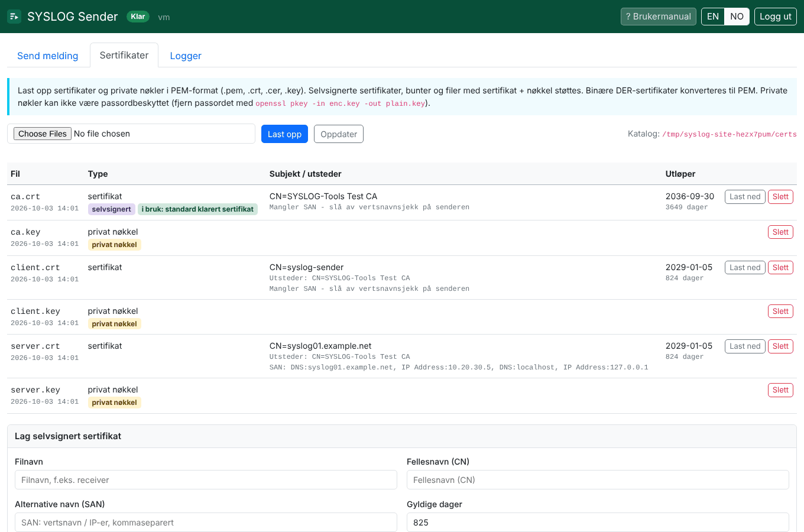Click the Utløper column header
Screen dimensions: 804x532
click(x=680, y=174)
